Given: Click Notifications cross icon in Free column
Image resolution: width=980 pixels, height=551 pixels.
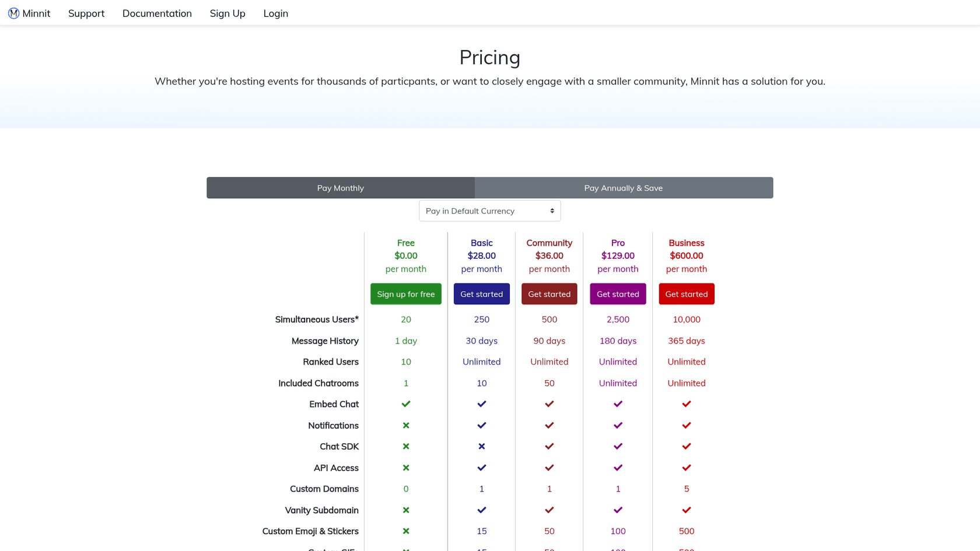Looking at the screenshot, I should (406, 426).
